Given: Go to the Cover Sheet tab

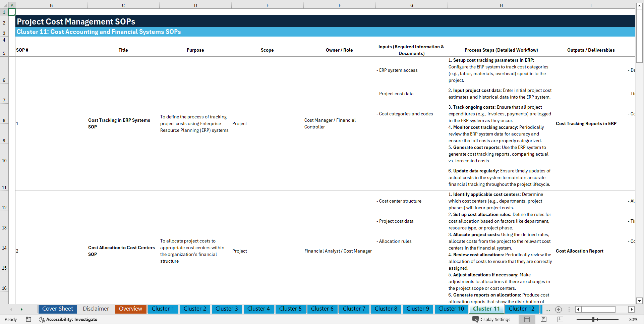Looking at the screenshot, I should [57, 309].
